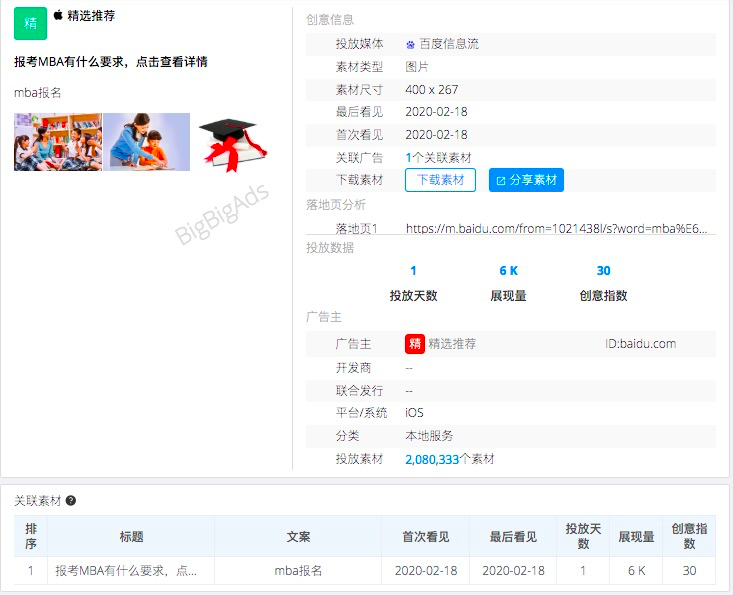The width and height of the screenshot is (733, 595).
Task: Click the Baidu paw icon next to 百度信息流
Action: 410,45
